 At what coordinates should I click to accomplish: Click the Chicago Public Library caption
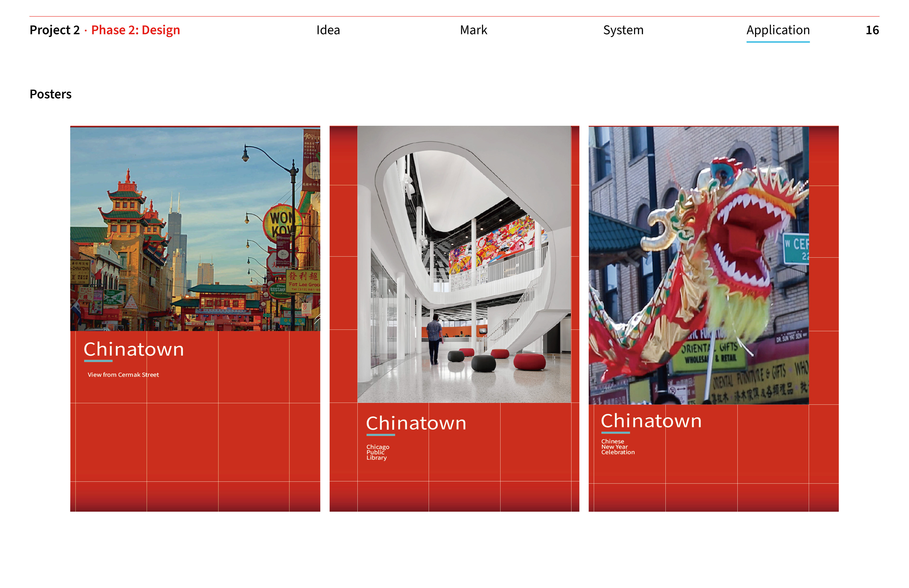(378, 452)
